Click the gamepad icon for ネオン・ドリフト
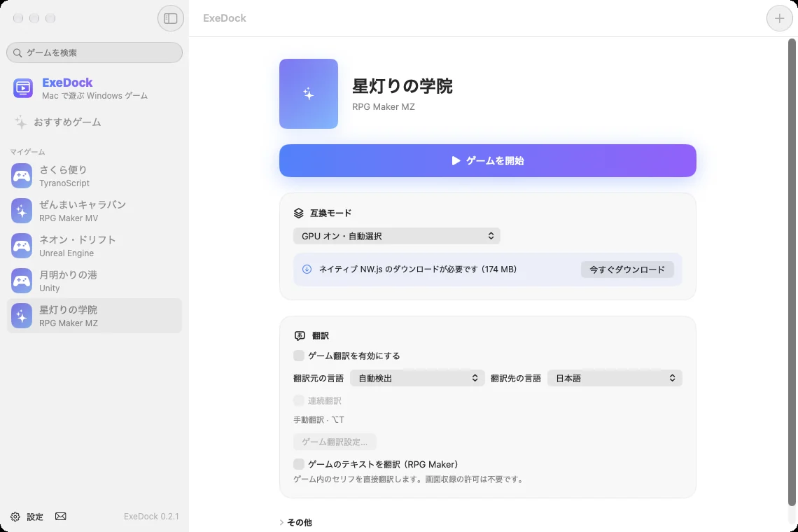 point(22,246)
